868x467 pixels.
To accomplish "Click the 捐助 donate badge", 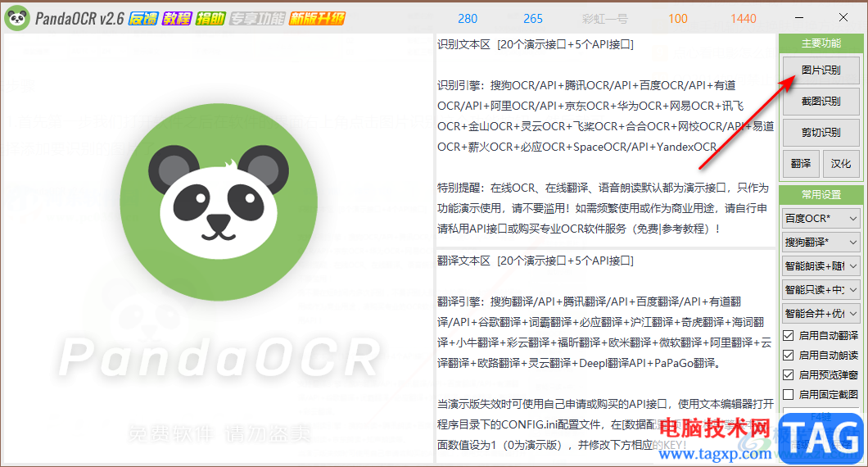I will (210, 19).
